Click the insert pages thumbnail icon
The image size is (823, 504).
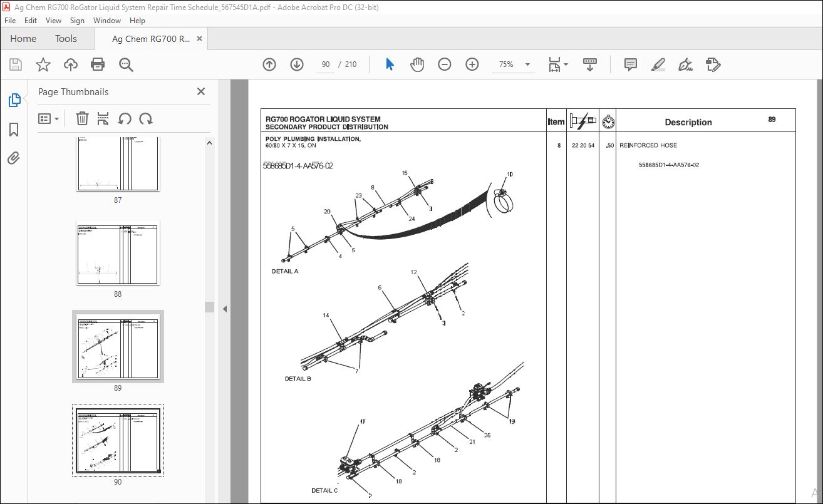point(103,118)
